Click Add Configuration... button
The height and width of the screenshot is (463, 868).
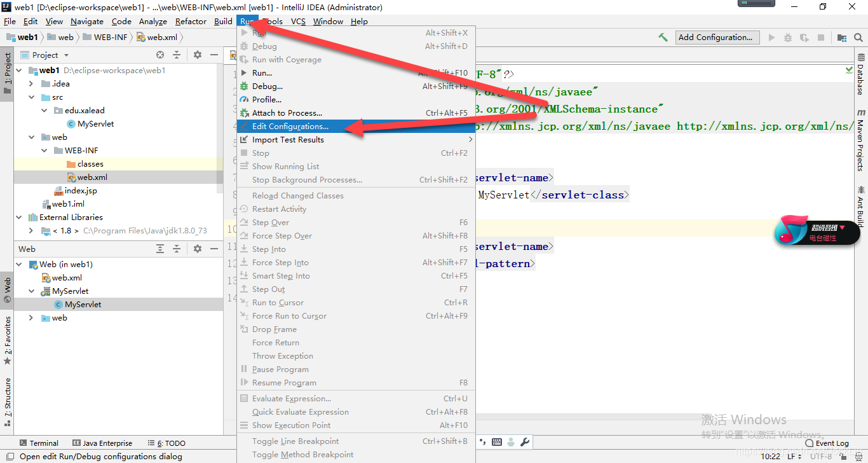[717, 38]
